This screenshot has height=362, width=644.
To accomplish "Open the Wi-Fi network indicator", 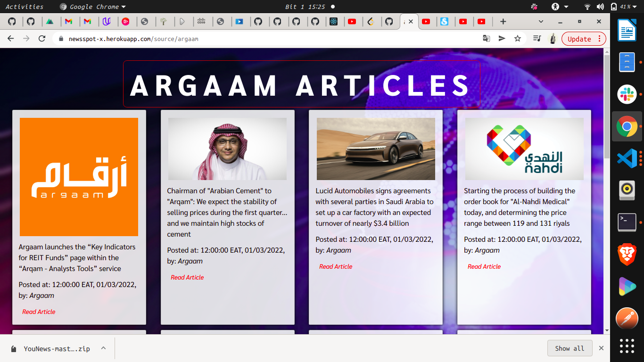I will [587, 7].
